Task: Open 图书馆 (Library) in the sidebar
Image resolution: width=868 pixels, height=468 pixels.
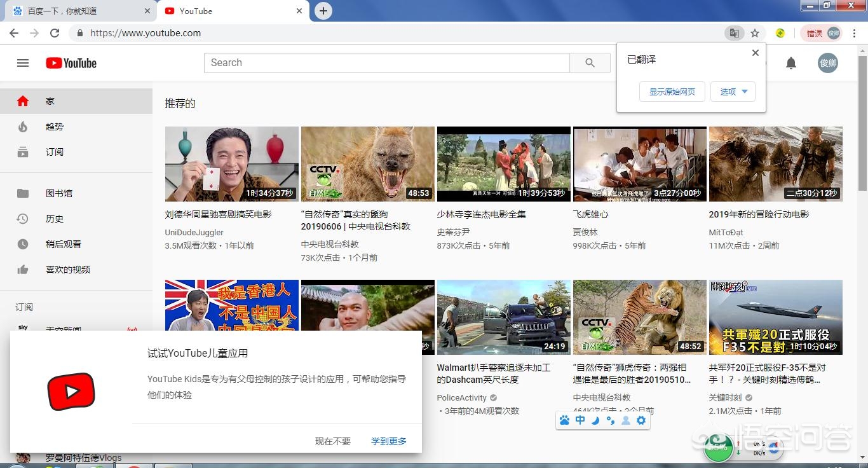Action: pyautogui.click(x=76, y=193)
